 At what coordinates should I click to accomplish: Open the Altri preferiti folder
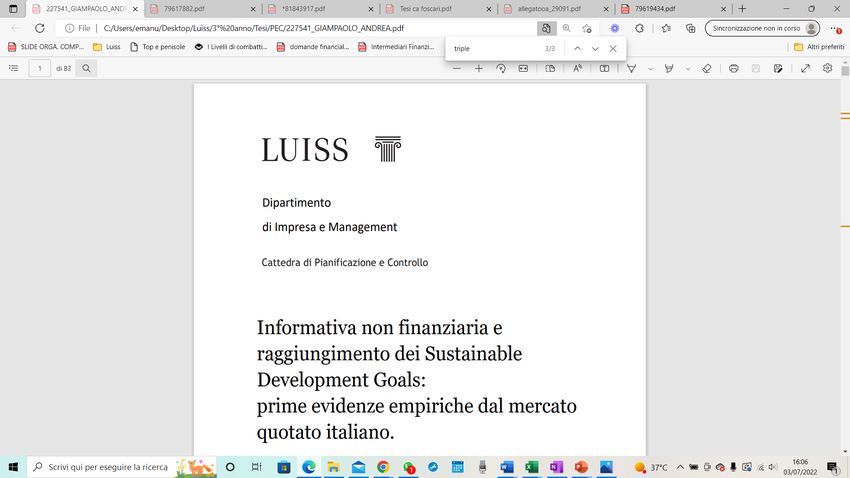819,47
